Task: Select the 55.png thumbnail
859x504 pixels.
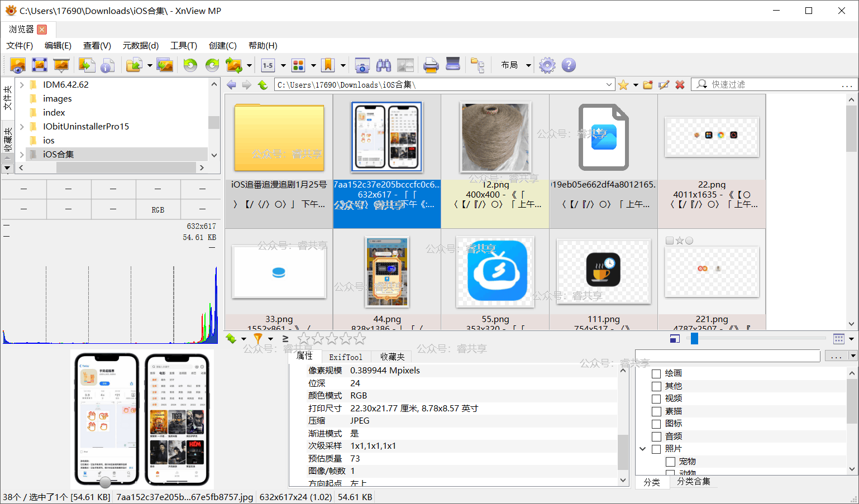Action: tap(495, 272)
